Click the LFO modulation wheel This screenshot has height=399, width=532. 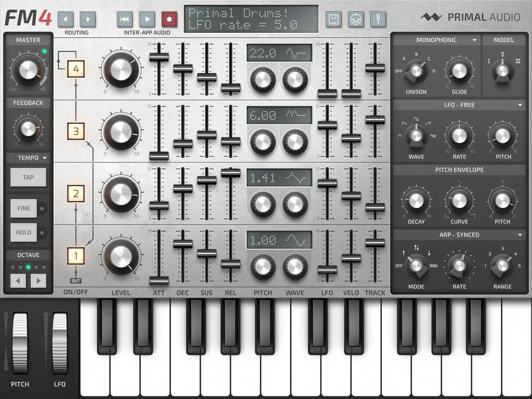[x=60, y=343]
